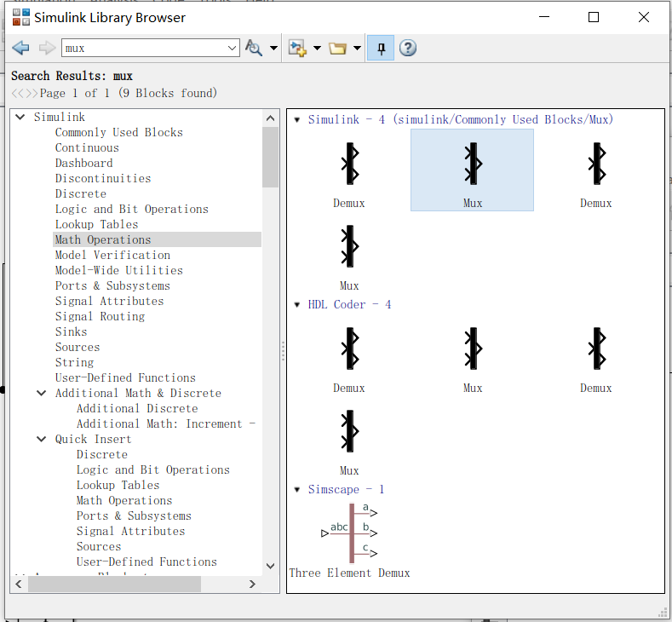Viewport: 672px width, 622px height.
Task: Select Dashboard library
Action: 84,164
